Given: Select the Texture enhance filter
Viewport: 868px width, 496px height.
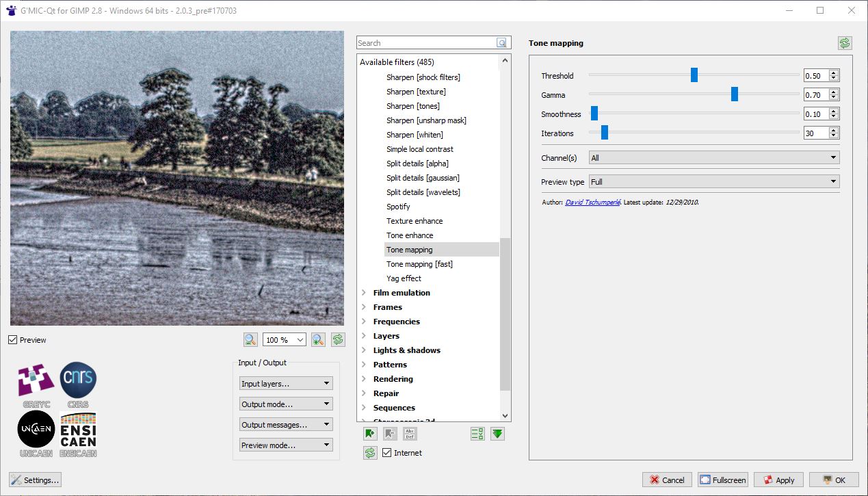Looking at the screenshot, I should pos(415,221).
